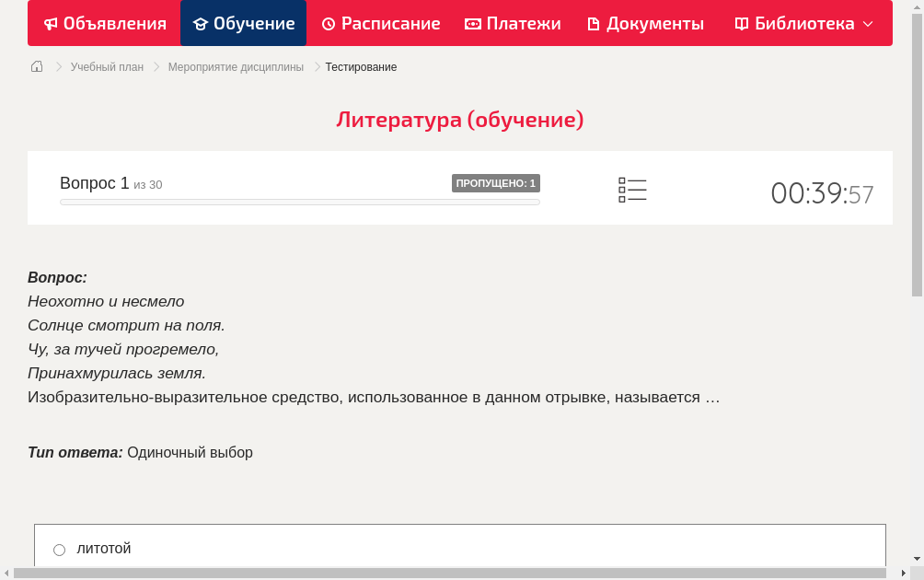Screen dimensions: 924x580
Task: Click the scroll left arrow
Action: pyautogui.click(x=6, y=573)
